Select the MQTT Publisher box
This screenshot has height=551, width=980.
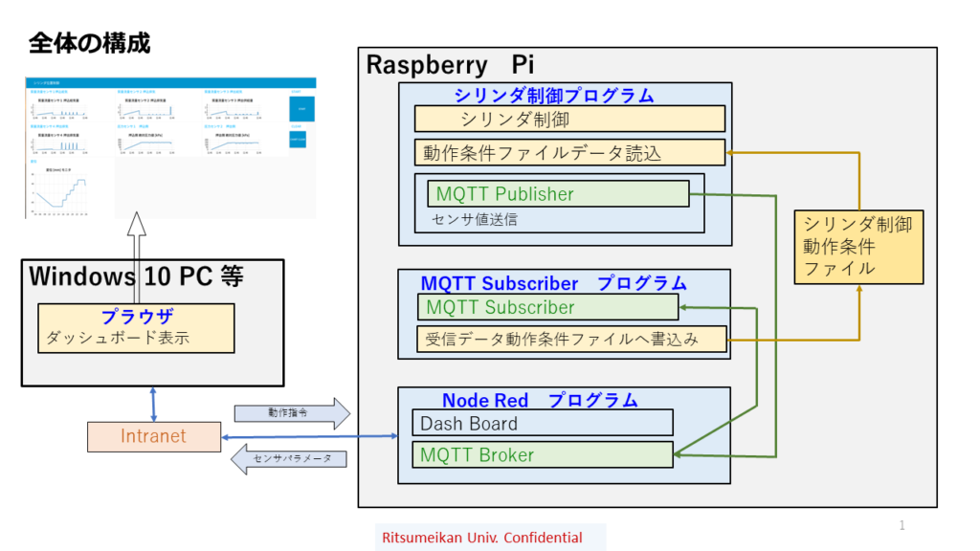coord(557,194)
